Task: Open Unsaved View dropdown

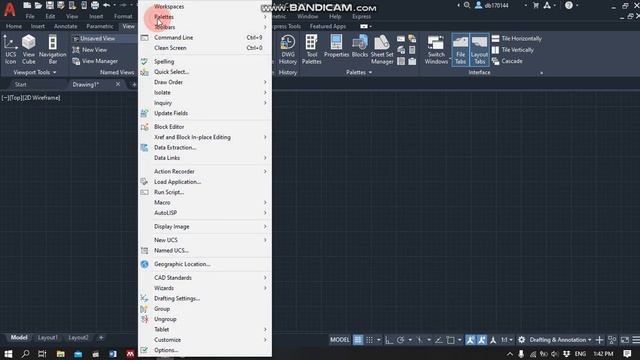Action: (x=104, y=38)
